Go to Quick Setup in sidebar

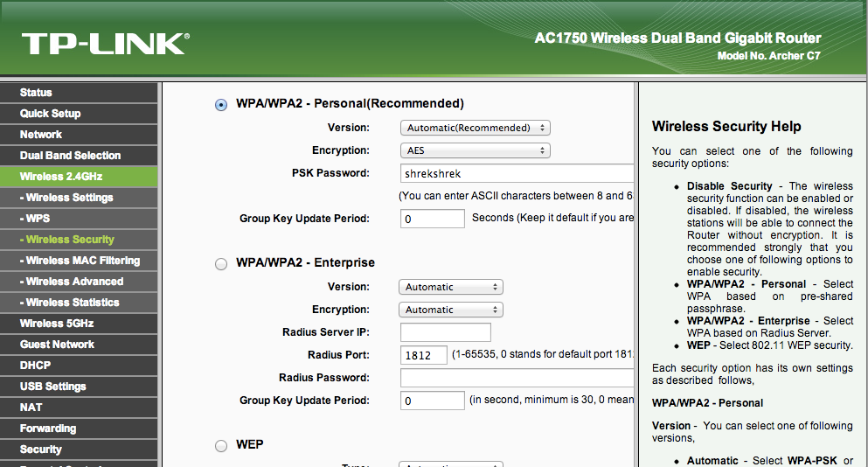pyautogui.click(x=50, y=114)
